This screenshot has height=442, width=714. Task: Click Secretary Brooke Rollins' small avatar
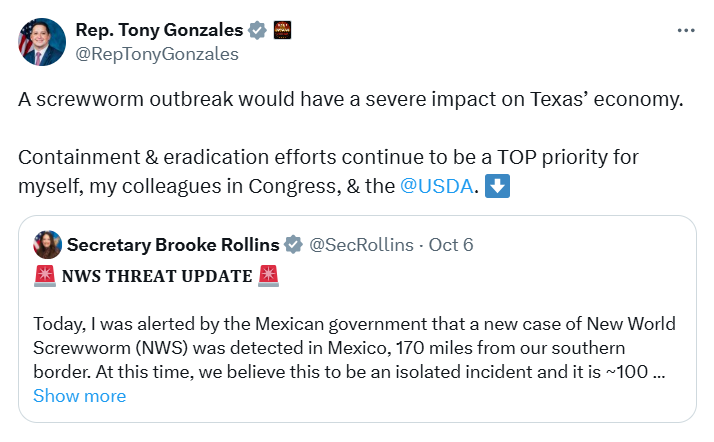coord(48,245)
